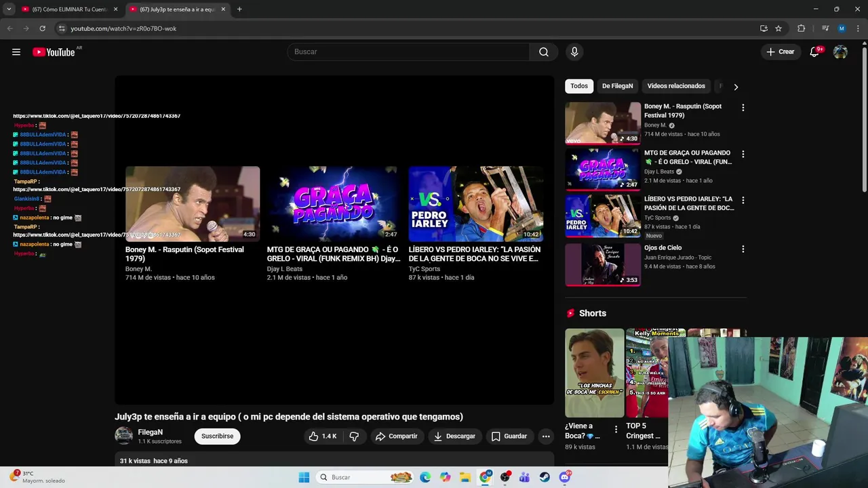Open Chrome profile M avatar
Screen dimensions: 868x488
point(842,28)
